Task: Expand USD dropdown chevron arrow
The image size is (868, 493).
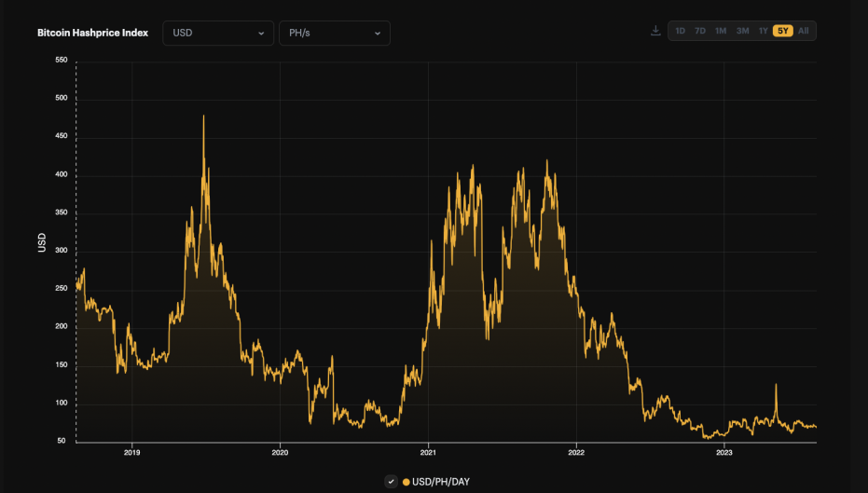Action: [x=261, y=34]
